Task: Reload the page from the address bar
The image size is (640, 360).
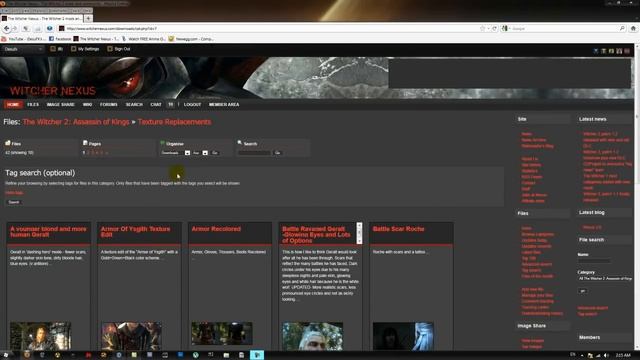Action: point(494,29)
